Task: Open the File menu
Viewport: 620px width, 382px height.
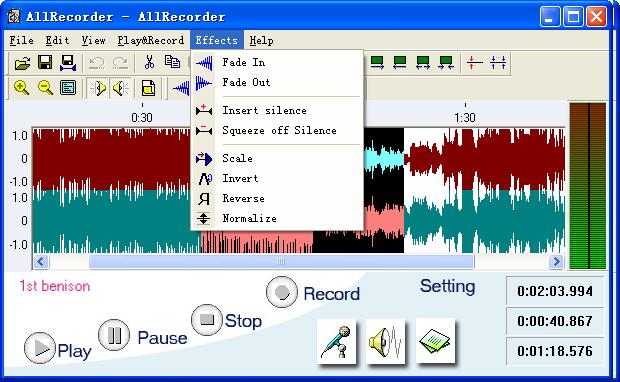Action: [x=21, y=40]
